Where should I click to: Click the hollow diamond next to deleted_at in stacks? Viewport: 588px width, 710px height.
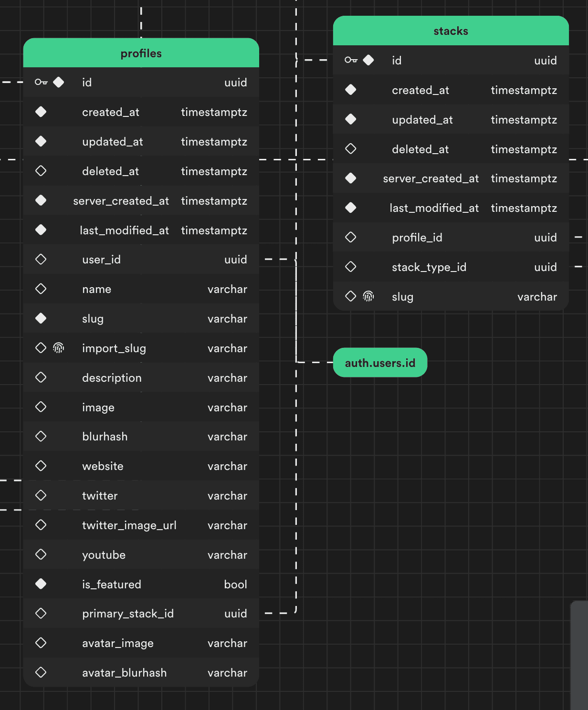[351, 149]
